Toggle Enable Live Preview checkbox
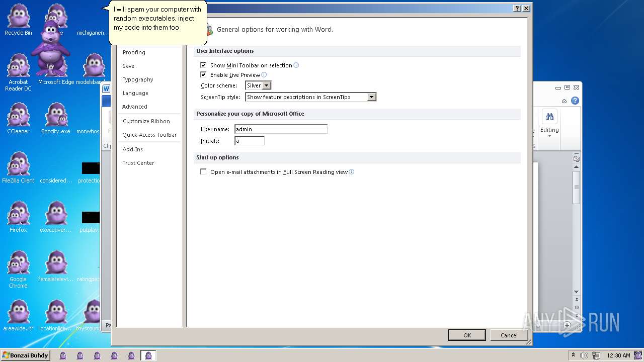 [203, 74]
